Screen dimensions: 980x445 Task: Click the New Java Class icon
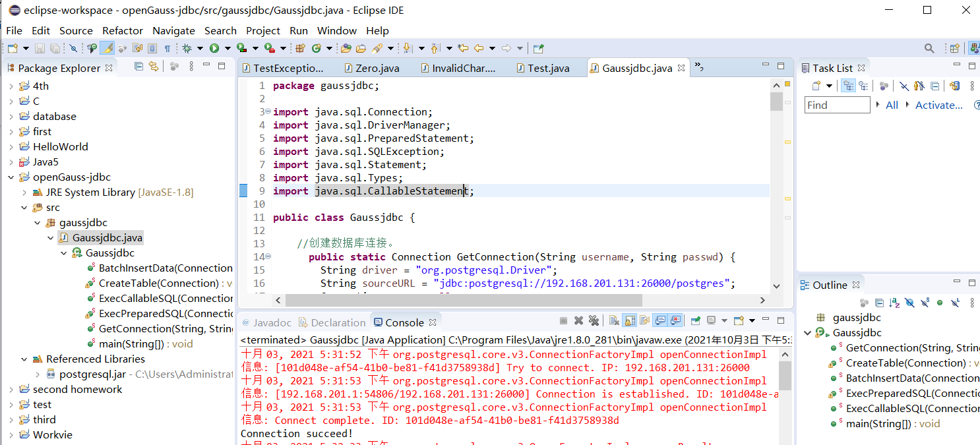(316, 48)
